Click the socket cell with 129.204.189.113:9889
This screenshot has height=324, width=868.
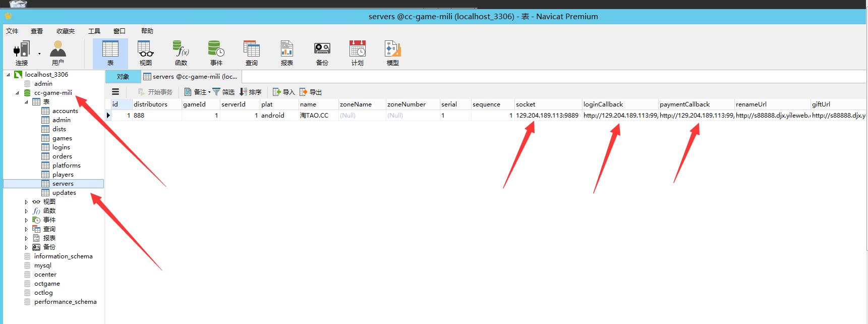(x=547, y=116)
